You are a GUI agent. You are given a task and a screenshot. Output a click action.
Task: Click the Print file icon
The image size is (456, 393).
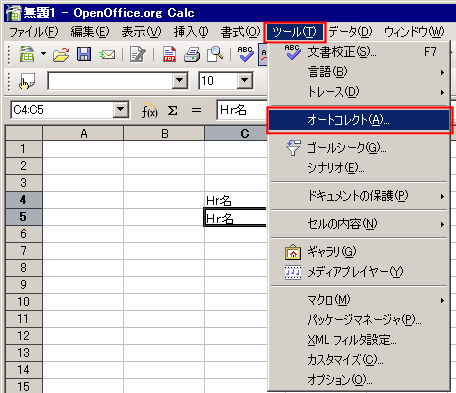tap(192, 54)
